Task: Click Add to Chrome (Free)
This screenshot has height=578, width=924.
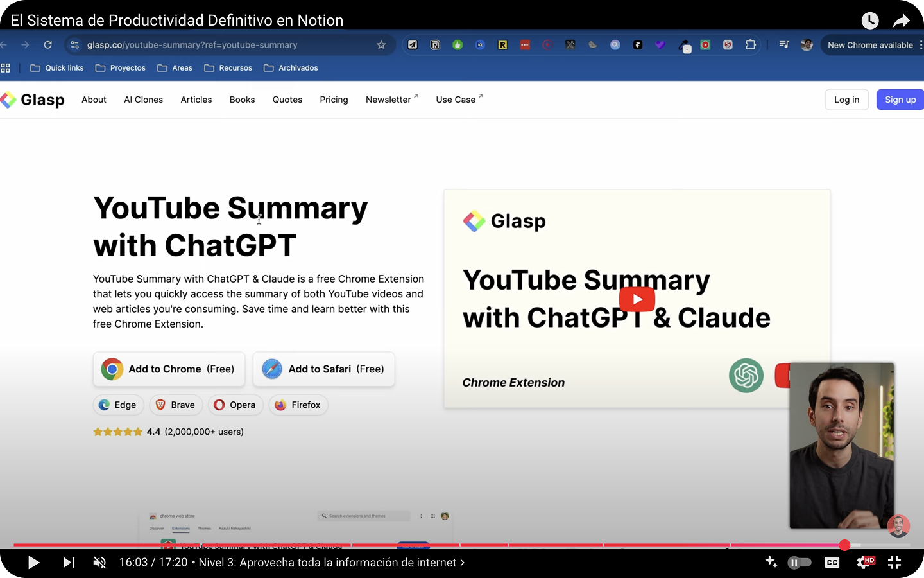Action: (169, 369)
